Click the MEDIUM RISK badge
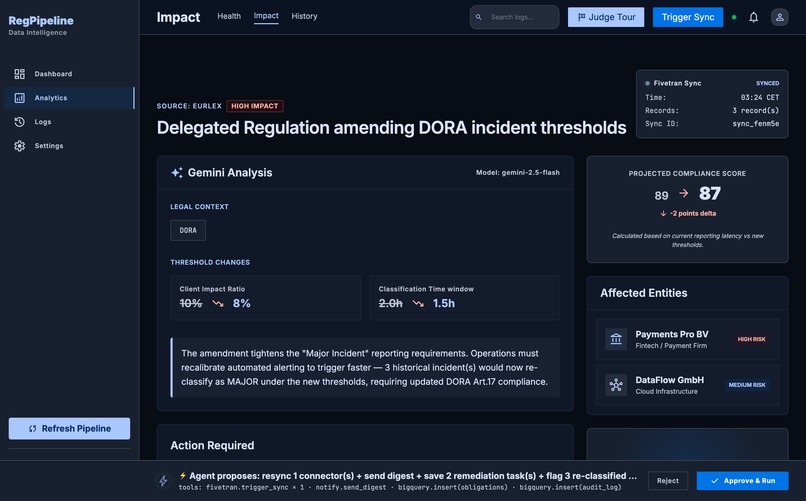 click(747, 385)
